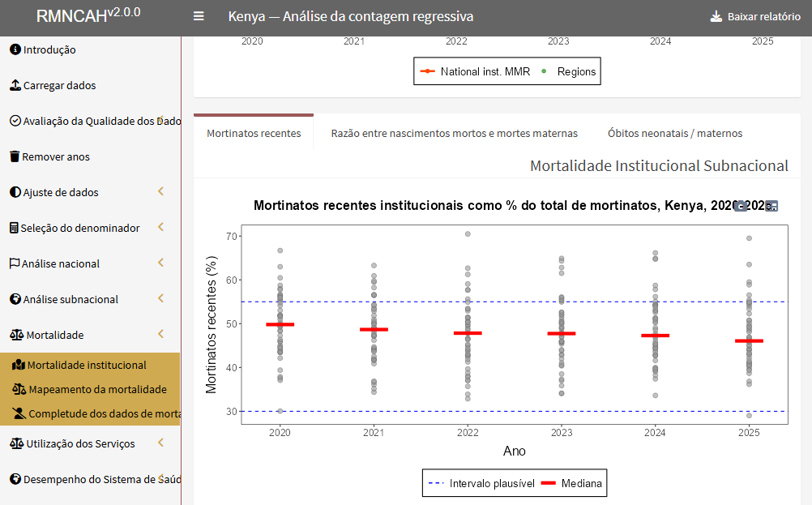
Task: Expand the Desempenho do Sistema de Saúde chevron
Action: (x=161, y=478)
